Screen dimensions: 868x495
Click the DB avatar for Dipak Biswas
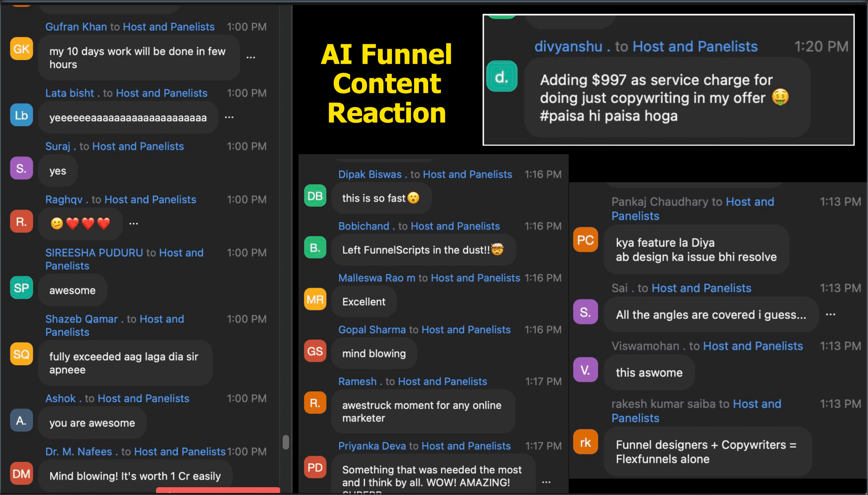tap(315, 196)
